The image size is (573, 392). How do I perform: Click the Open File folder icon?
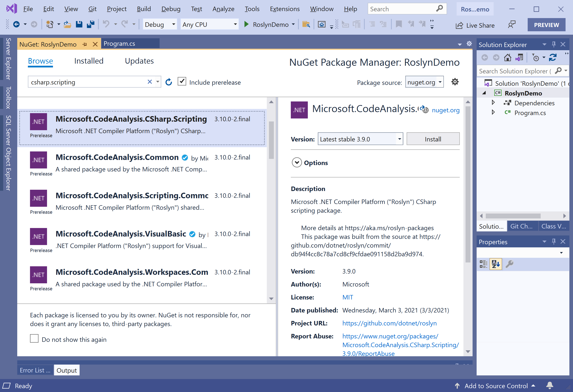(x=67, y=24)
